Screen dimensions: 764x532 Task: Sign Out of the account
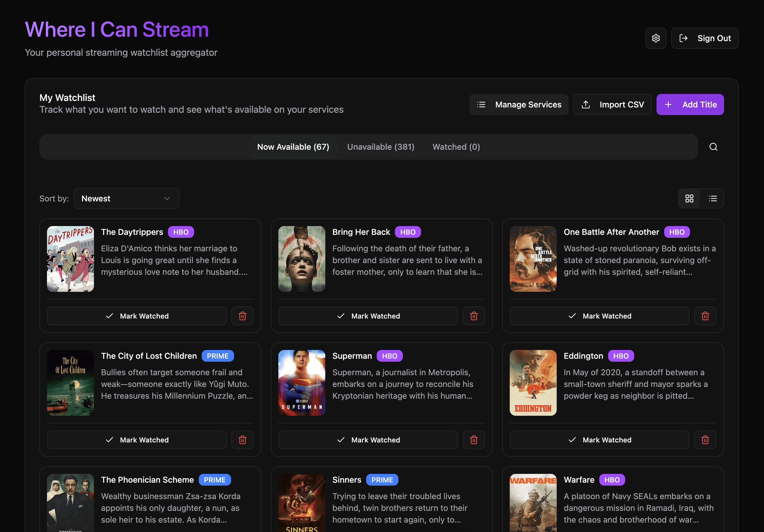(x=704, y=38)
